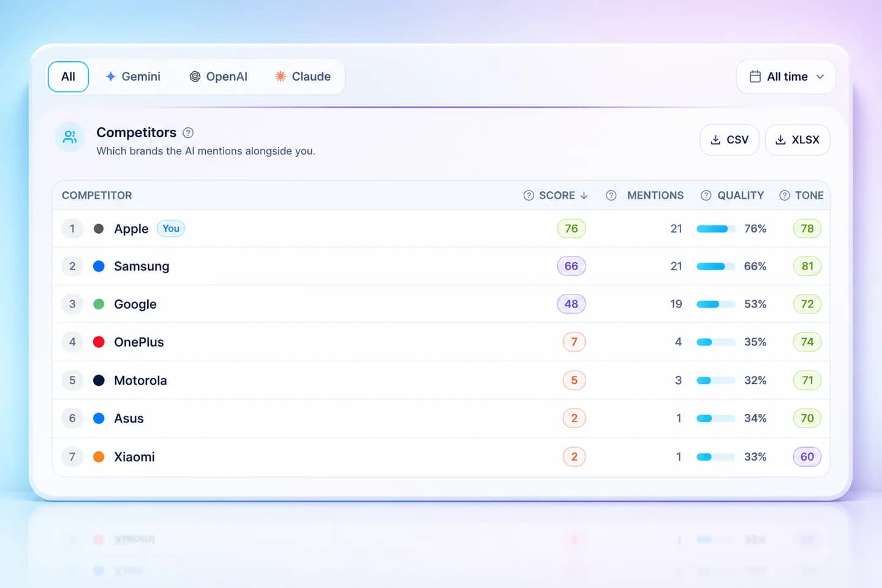Click Asus's tone badge 70
Screen dimensions: 882x588
coord(807,418)
